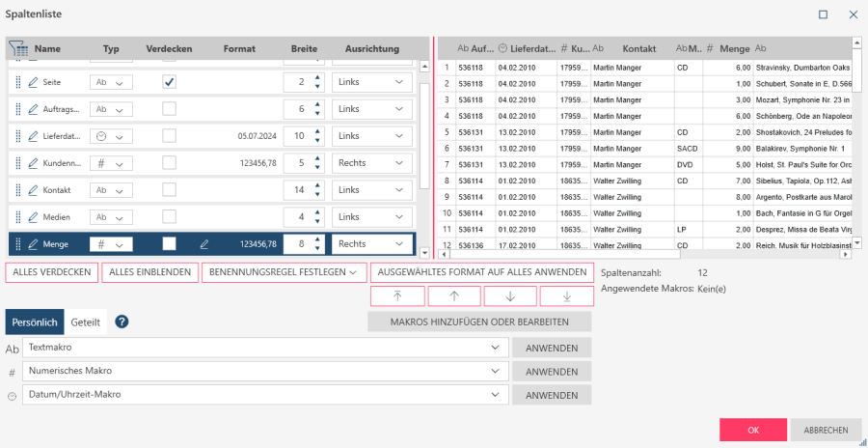868x448 pixels.
Task: Tick the Verdecken checkbox for Medien
Action: (x=169, y=217)
